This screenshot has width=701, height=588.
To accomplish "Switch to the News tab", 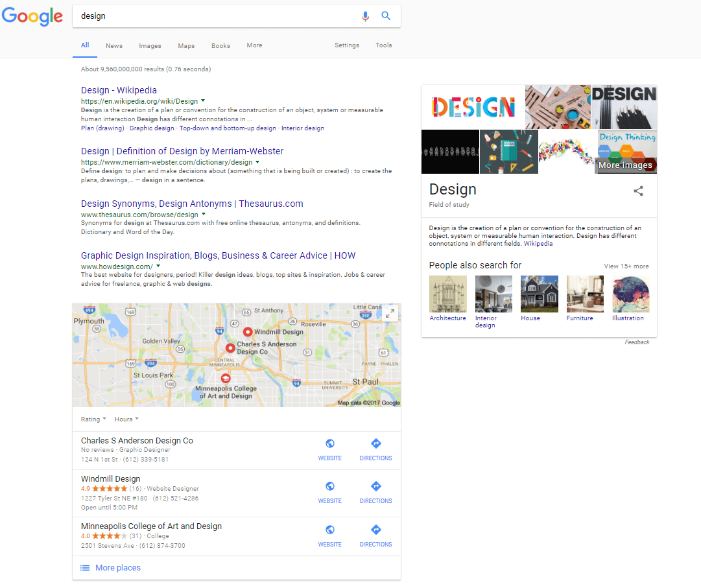I will (114, 45).
